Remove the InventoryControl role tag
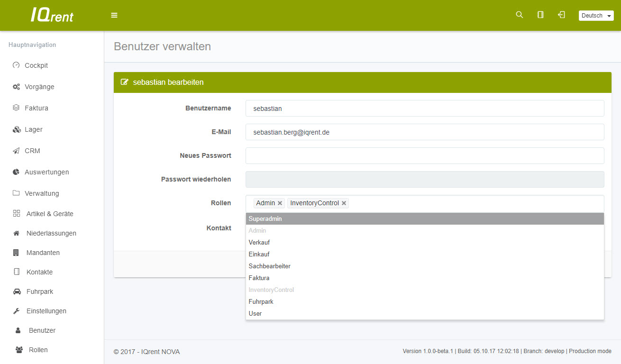 [x=344, y=203]
